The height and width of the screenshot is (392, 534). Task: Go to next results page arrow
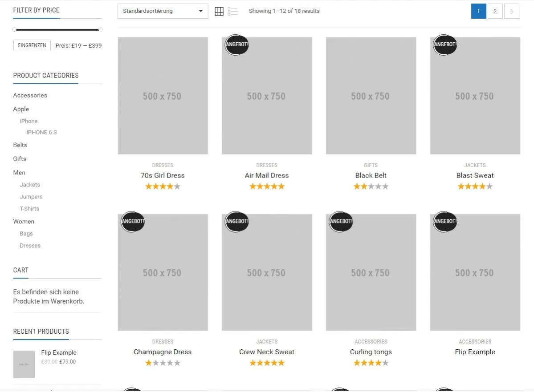512,11
